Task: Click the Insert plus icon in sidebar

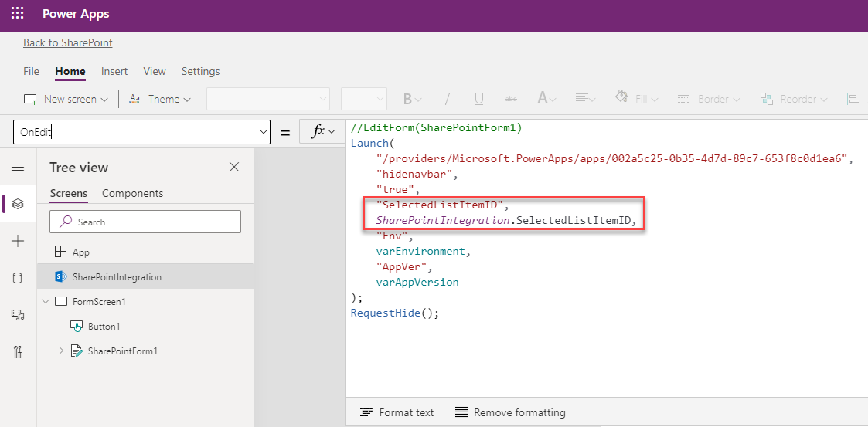Action: tap(18, 241)
